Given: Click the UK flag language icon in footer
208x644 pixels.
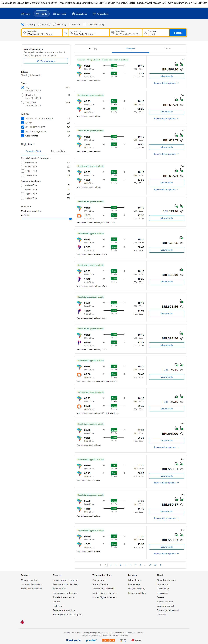Looking at the screenshot, I should click(x=23, y=622).
